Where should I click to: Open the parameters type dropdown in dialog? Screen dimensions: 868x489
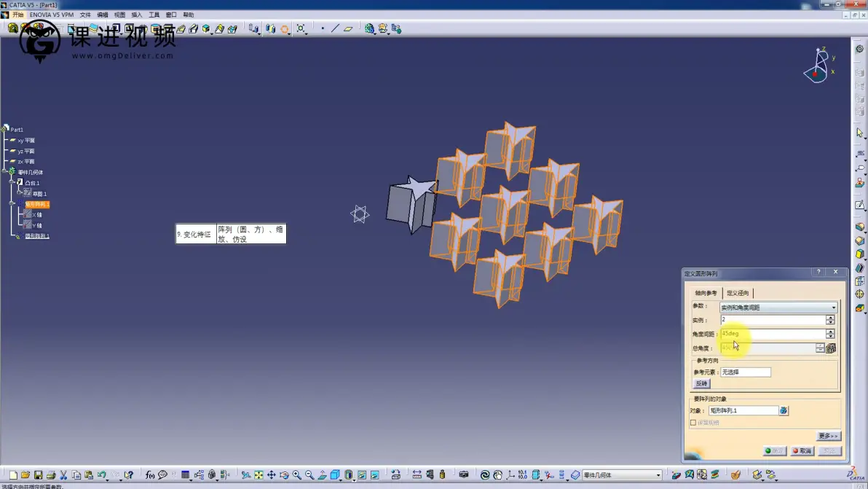(778, 308)
